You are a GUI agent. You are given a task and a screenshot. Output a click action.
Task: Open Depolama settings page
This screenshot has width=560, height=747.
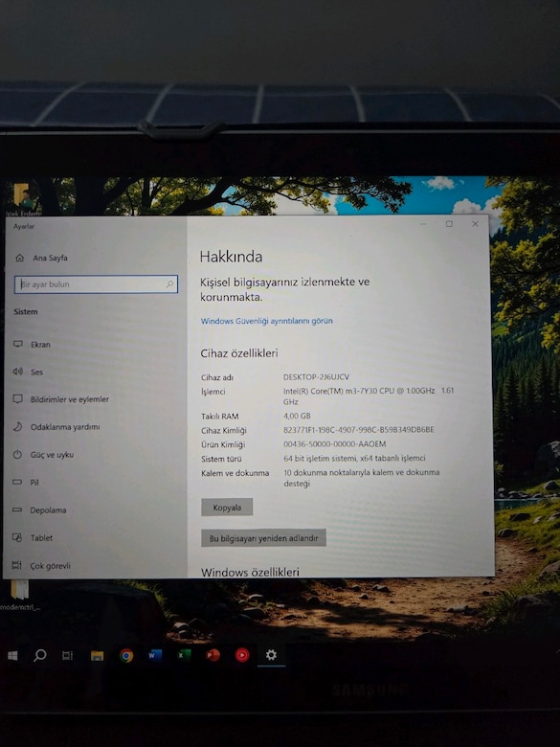pyautogui.click(x=48, y=509)
